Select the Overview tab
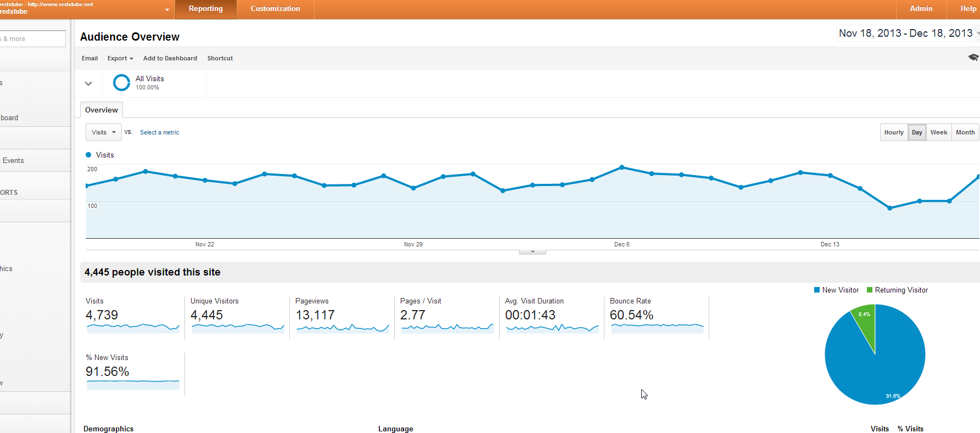Viewport: 980px width, 433px height. click(102, 110)
